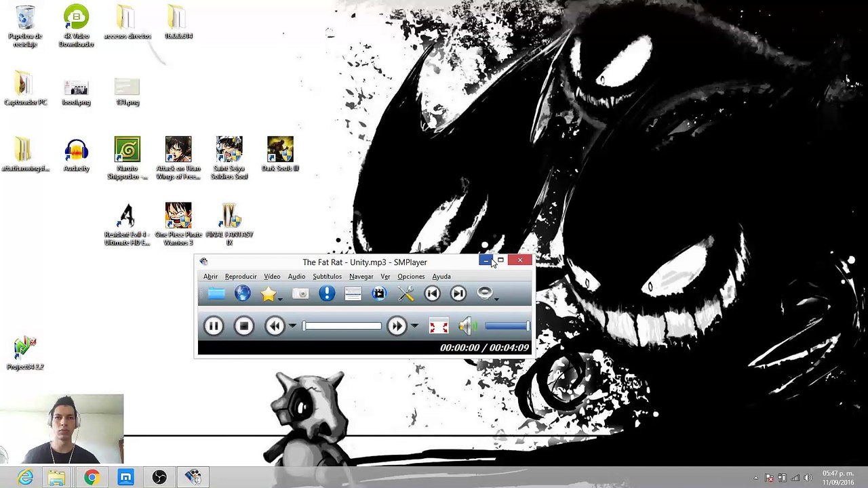This screenshot has height=488, width=868.
Task: Select the FINAL FANTASY IX shortcut
Action: [229, 225]
